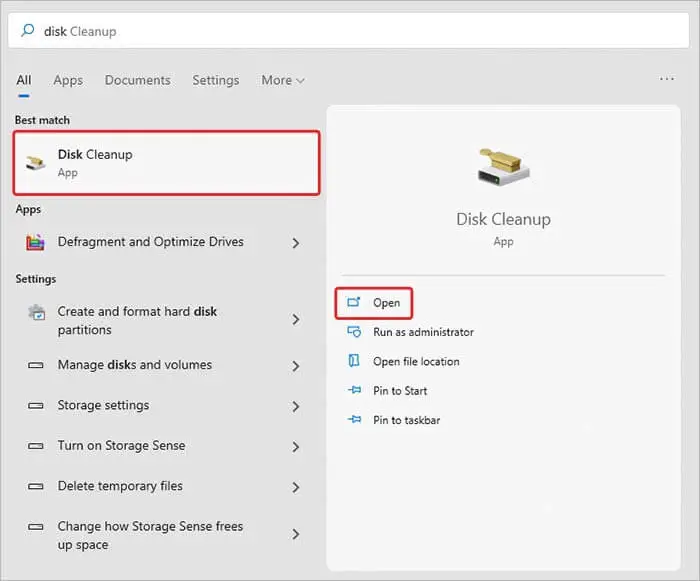Click Open file location
The width and height of the screenshot is (700, 581).
416,362
